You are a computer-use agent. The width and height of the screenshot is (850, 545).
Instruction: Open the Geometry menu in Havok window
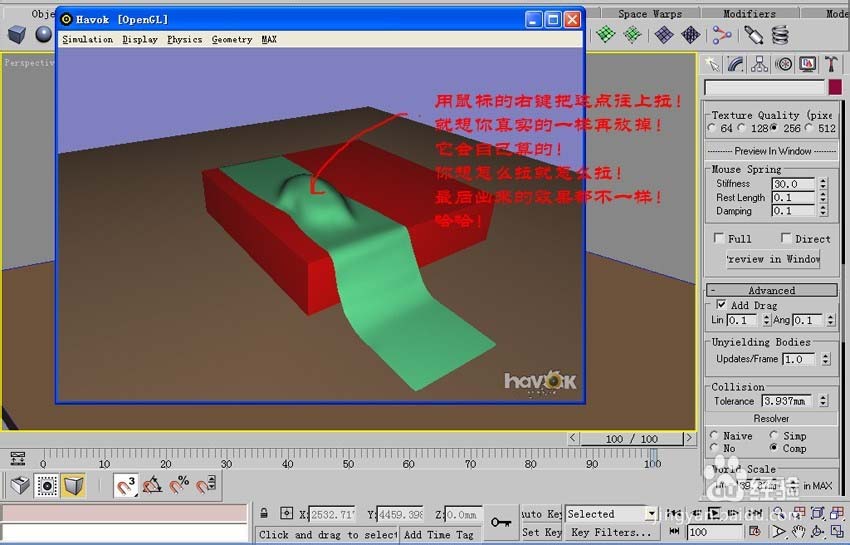(x=231, y=40)
